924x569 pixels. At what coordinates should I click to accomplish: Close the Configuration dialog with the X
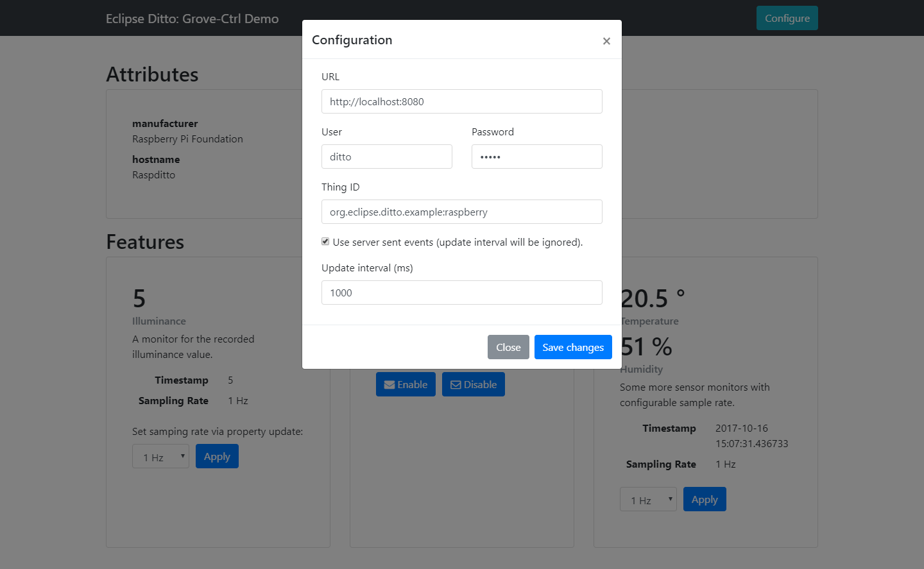coord(606,41)
